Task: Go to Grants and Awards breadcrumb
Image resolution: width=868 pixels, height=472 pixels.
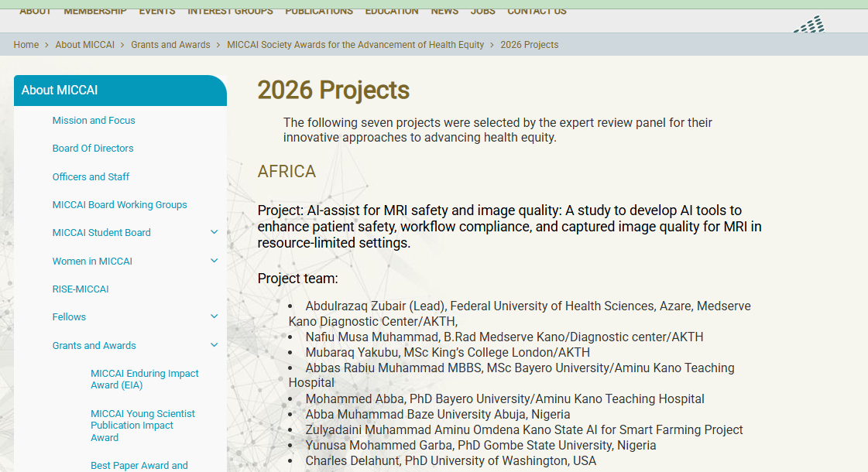Action: coord(170,45)
